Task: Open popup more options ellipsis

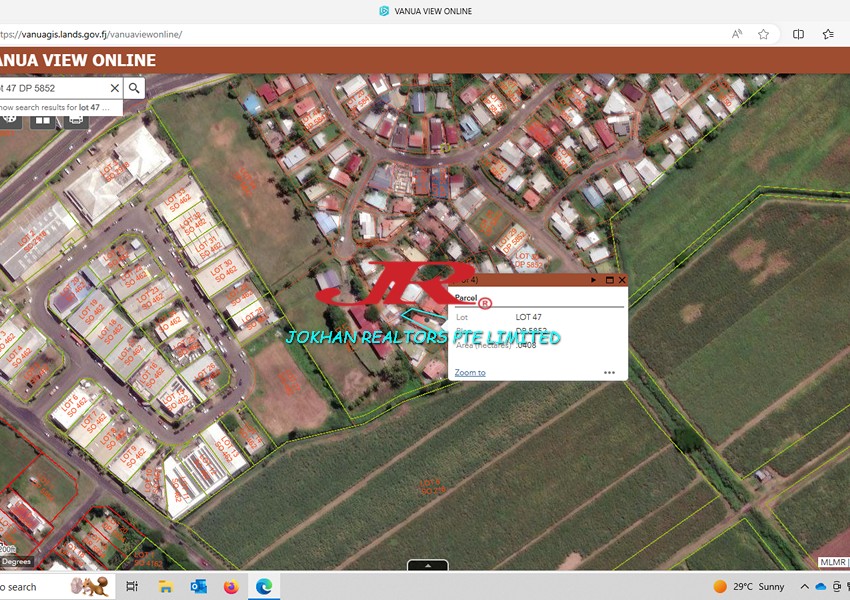Action: (609, 373)
